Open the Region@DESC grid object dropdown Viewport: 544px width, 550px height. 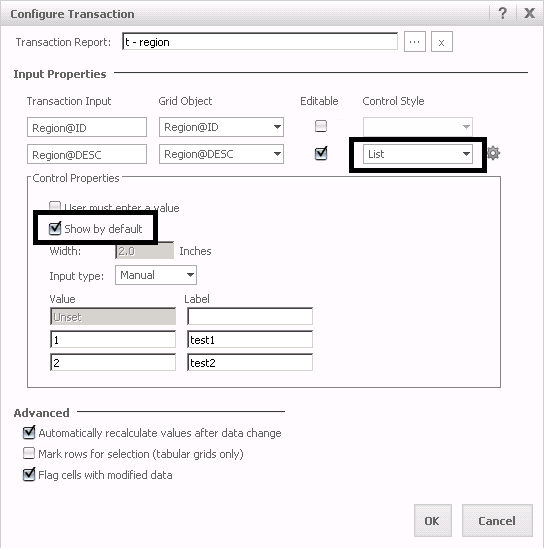click(x=221, y=154)
